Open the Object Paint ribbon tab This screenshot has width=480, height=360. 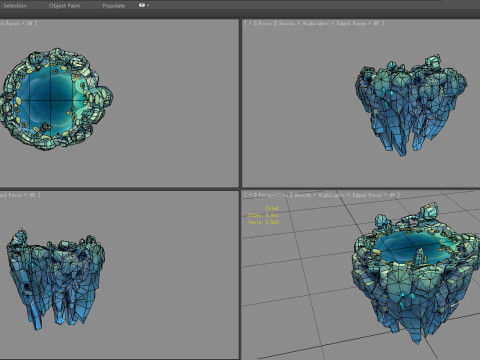[x=64, y=5]
